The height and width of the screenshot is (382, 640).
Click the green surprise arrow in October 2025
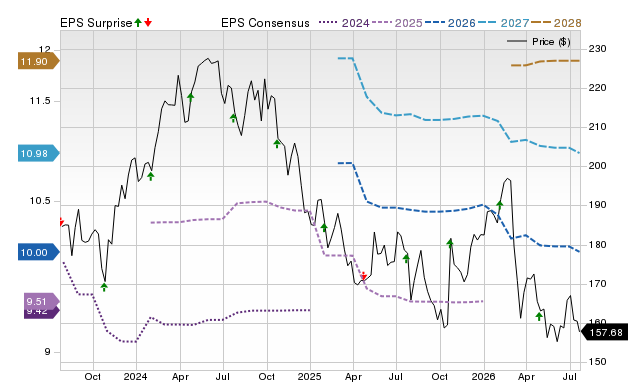(x=450, y=243)
